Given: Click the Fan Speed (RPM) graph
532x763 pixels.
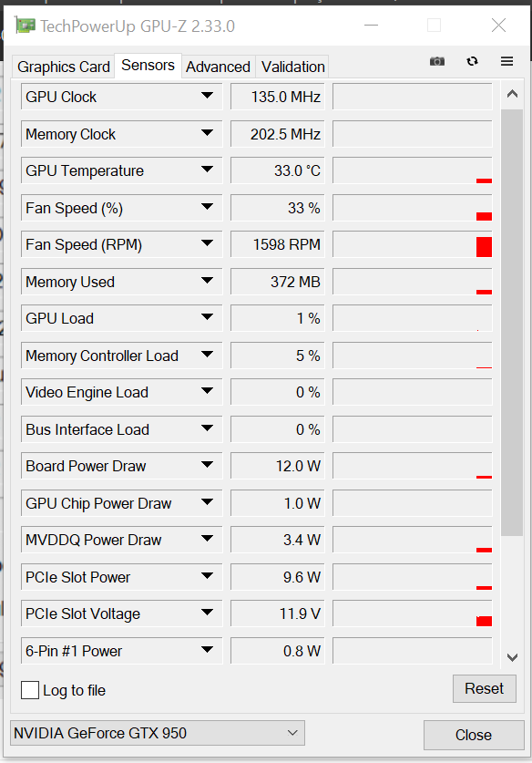Looking at the screenshot, I should [x=413, y=244].
